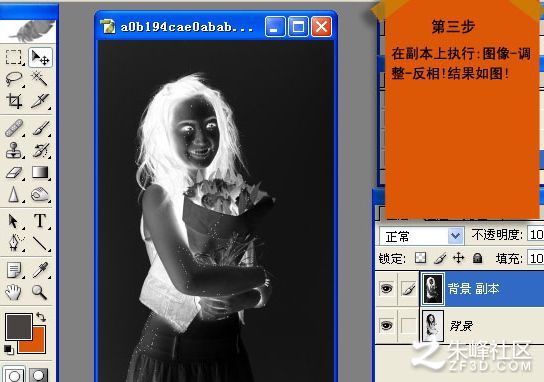
Task: Toggle lock transparent pixels checkbox
Action: [x=420, y=258]
